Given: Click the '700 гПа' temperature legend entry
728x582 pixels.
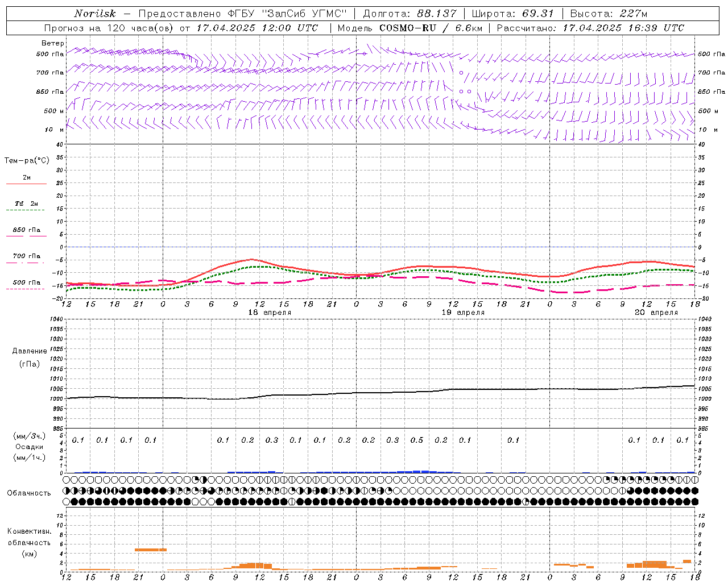Looking at the screenshot, I should tap(27, 256).
